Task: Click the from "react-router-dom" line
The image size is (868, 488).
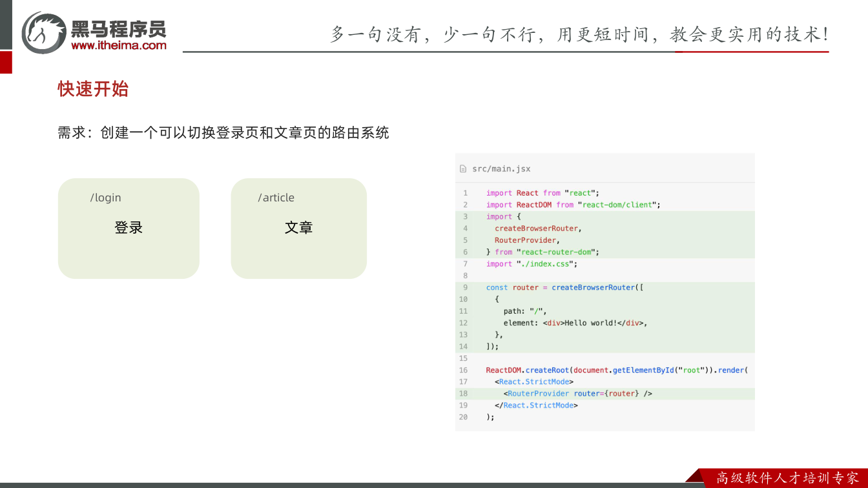Action: click(x=543, y=252)
